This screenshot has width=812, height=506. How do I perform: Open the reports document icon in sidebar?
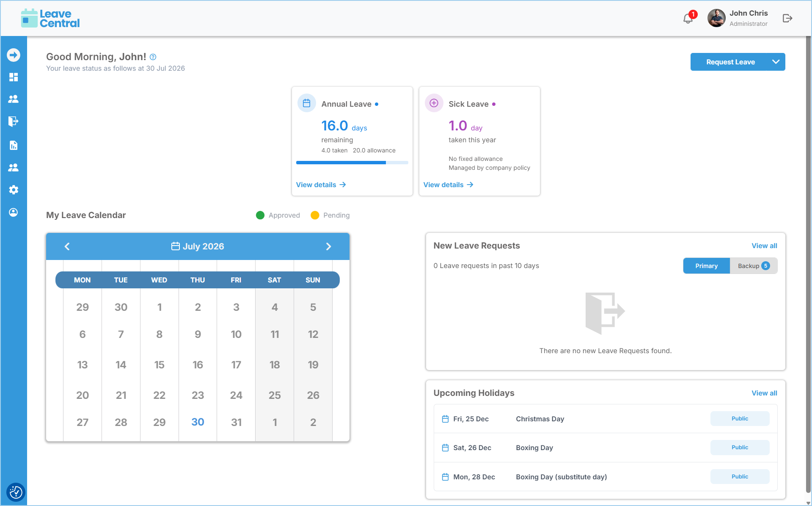[x=14, y=145]
